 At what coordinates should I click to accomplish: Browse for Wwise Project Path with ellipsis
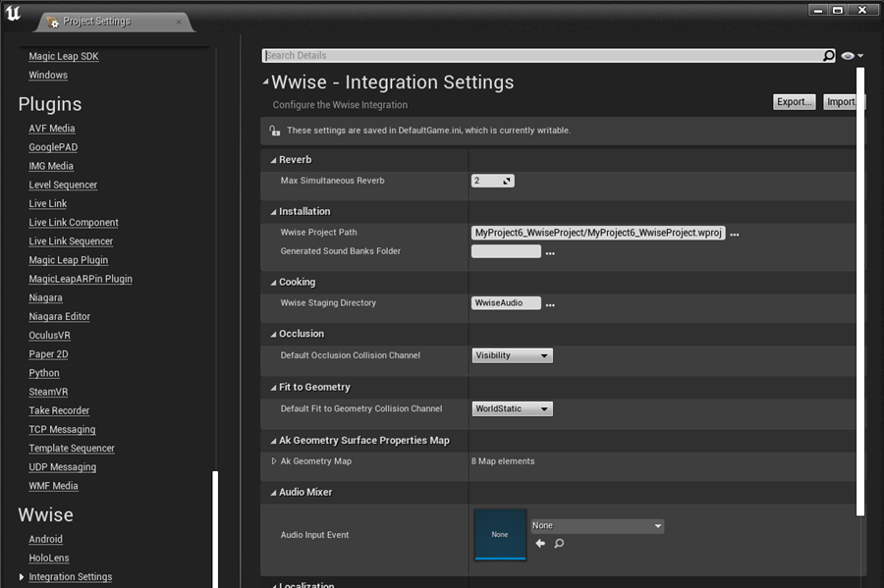(x=734, y=234)
